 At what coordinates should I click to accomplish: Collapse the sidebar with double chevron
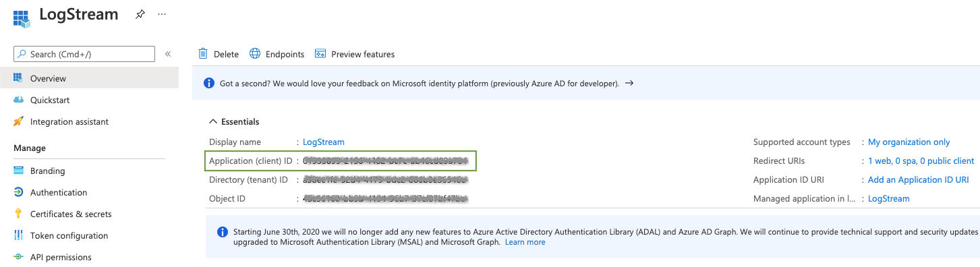pyautogui.click(x=168, y=54)
